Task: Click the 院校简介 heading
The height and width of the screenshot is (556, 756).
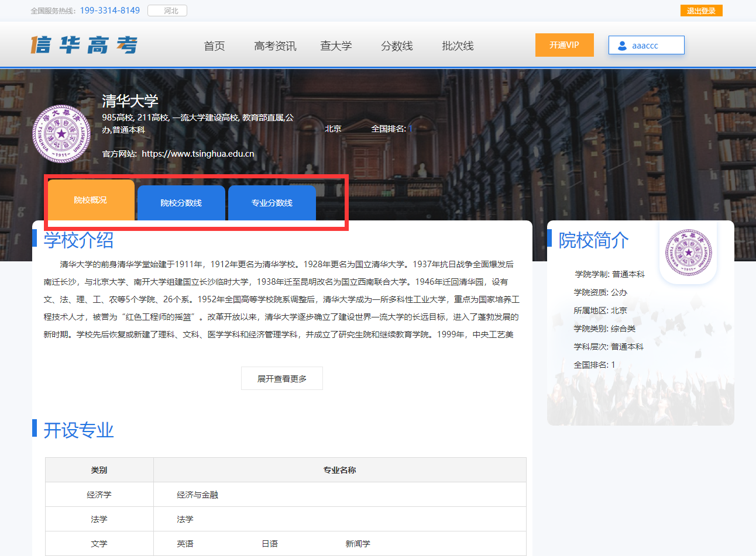Action: click(x=593, y=240)
